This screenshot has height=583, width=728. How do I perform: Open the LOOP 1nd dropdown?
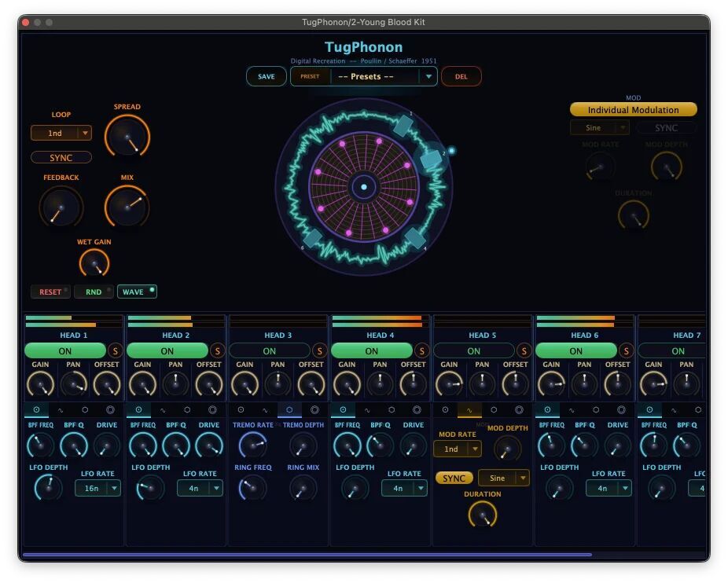click(x=61, y=134)
